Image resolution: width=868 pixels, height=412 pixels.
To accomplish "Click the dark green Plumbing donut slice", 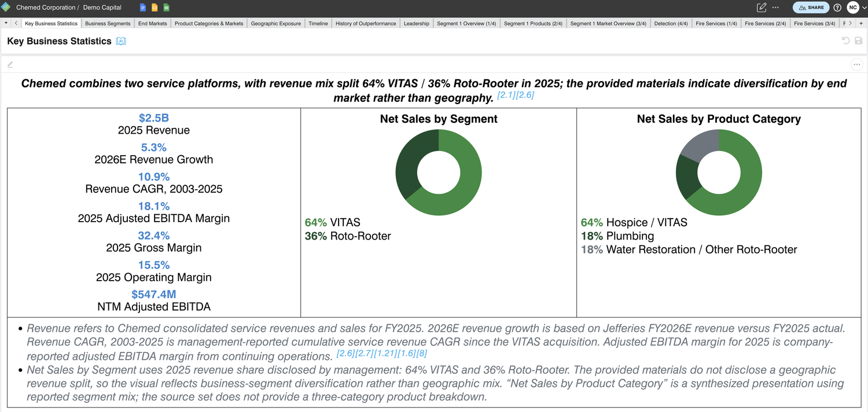I will click(x=687, y=175).
